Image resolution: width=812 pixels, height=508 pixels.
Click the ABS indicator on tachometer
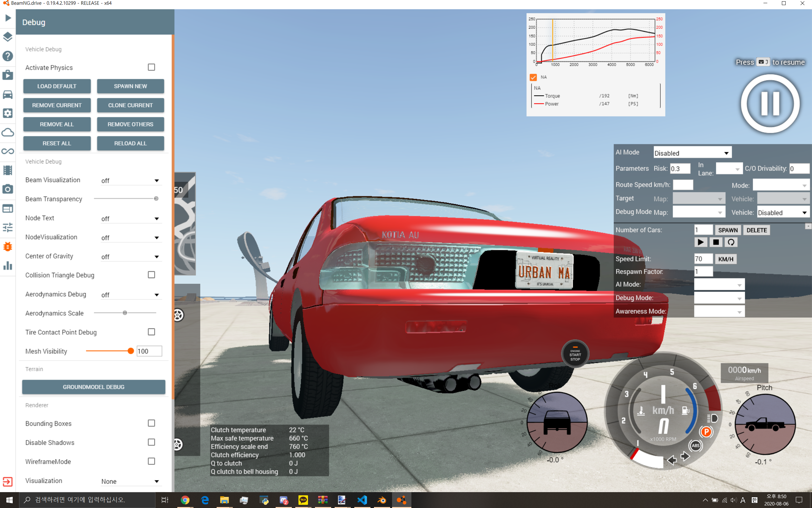click(x=696, y=445)
